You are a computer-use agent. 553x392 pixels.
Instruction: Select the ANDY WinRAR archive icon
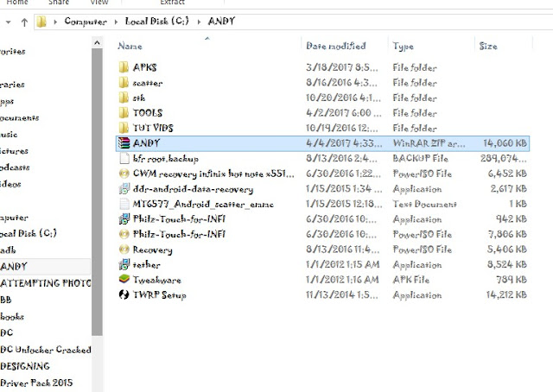click(124, 143)
